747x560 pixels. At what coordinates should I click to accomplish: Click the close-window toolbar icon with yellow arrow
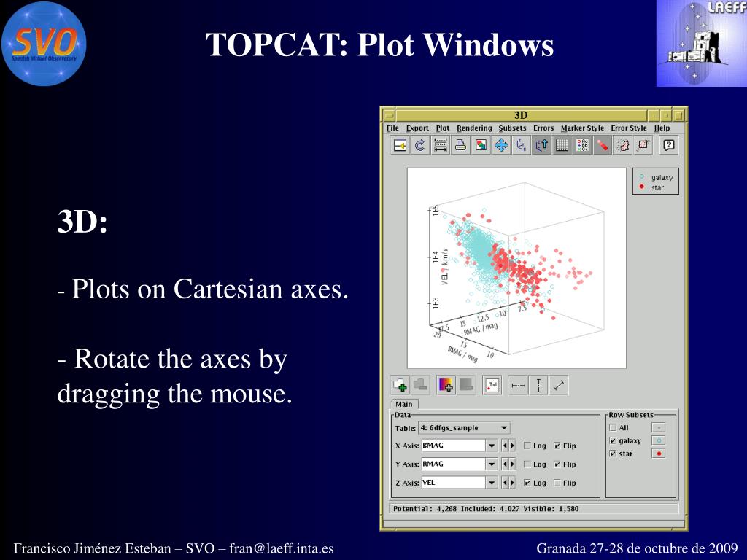pyautogui.click(x=400, y=145)
